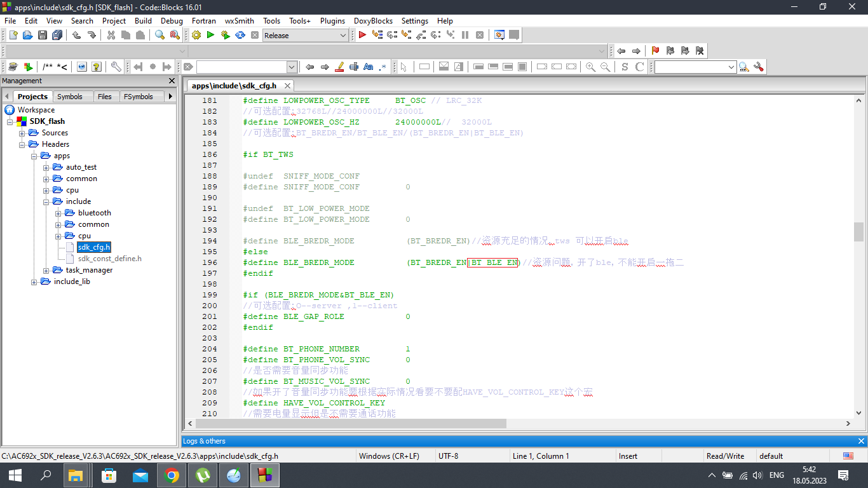This screenshot has width=868, height=488.
Task: Collapse the Headers tree node
Action: click(x=22, y=144)
